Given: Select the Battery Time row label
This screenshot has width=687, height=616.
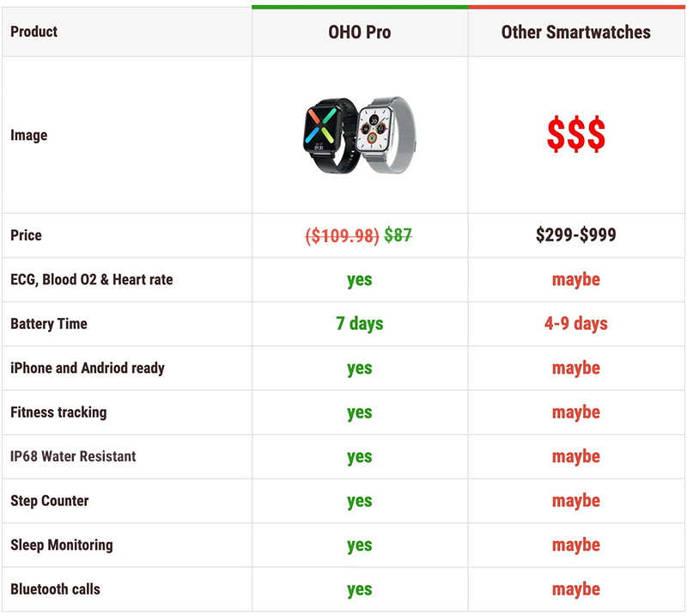Looking at the screenshot, I should click(49, 324).
